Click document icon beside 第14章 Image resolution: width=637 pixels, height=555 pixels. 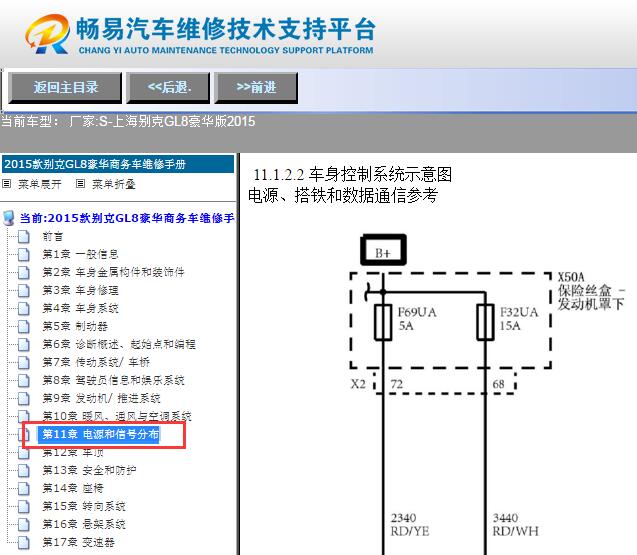(24, 488)
